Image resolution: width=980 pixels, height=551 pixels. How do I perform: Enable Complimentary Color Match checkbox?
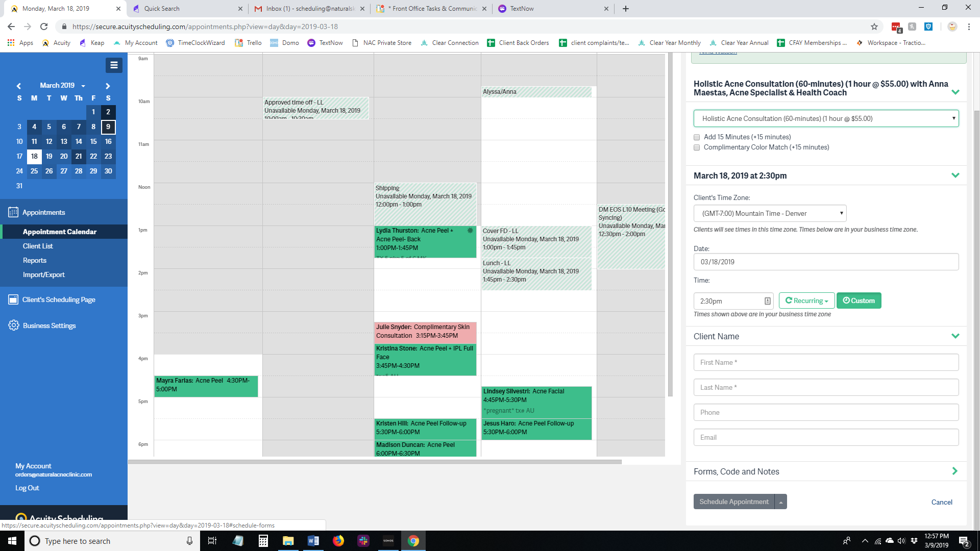point(697,147)
